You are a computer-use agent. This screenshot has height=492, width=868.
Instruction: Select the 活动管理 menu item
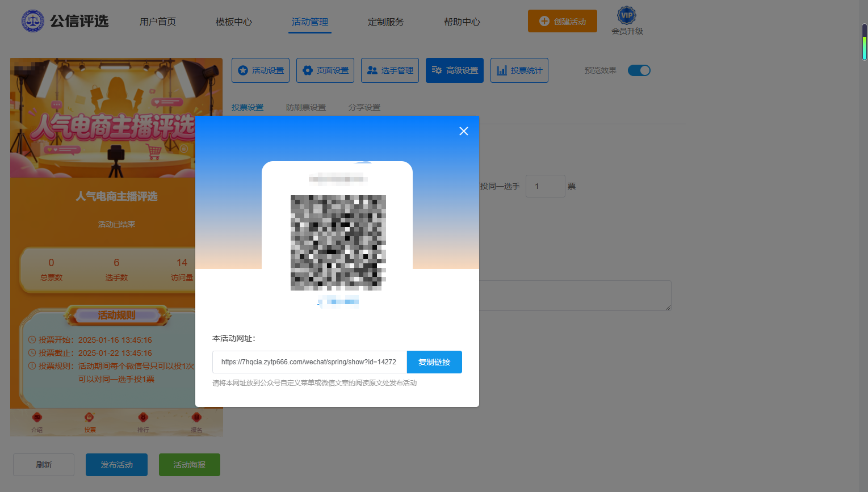point(310,22)
